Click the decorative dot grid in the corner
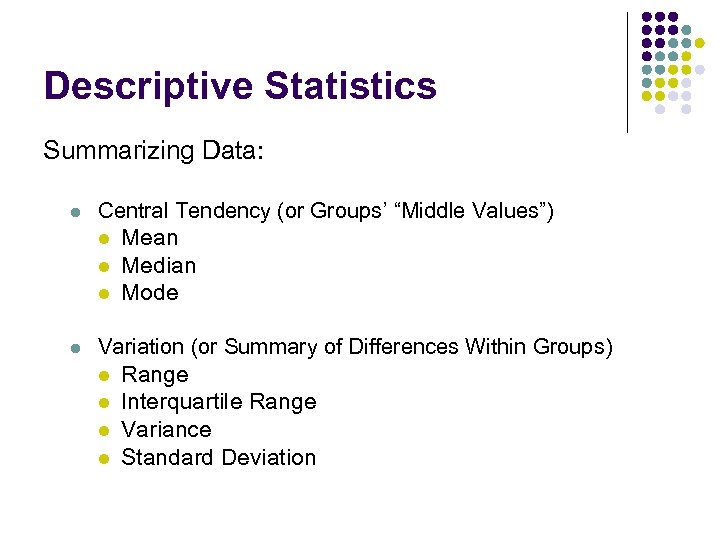Image resolution: width=720 pixels, height=540 pixels. (x=672, y=62)
